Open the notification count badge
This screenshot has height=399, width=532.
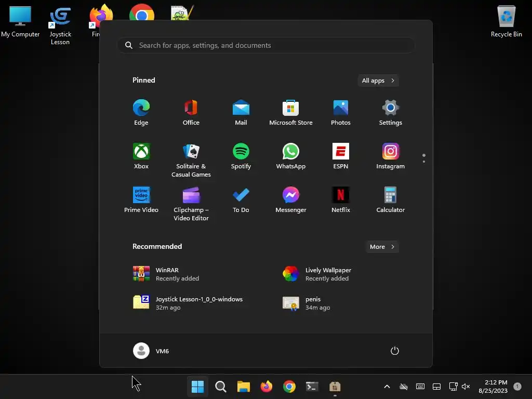click(x=517, y=387)
